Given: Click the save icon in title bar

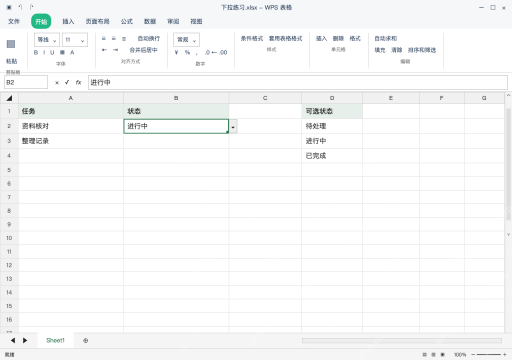Looking at the screenshot, I should 9,7.
